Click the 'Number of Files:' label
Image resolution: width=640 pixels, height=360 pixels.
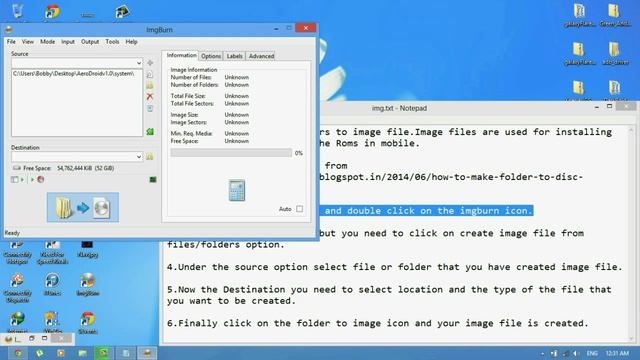[191, 77]
